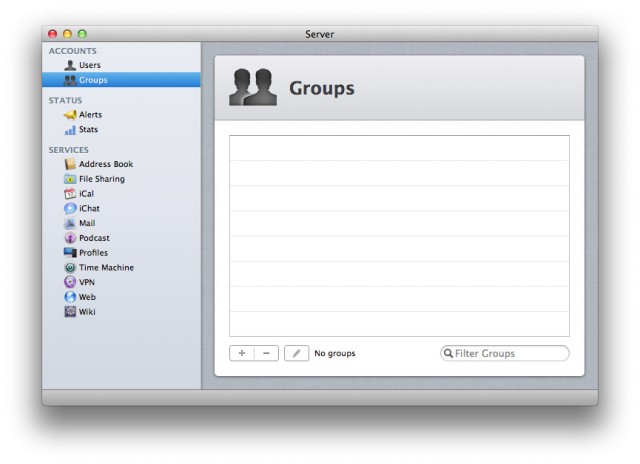
Task: Close the Server window
Action: [52, 34]
